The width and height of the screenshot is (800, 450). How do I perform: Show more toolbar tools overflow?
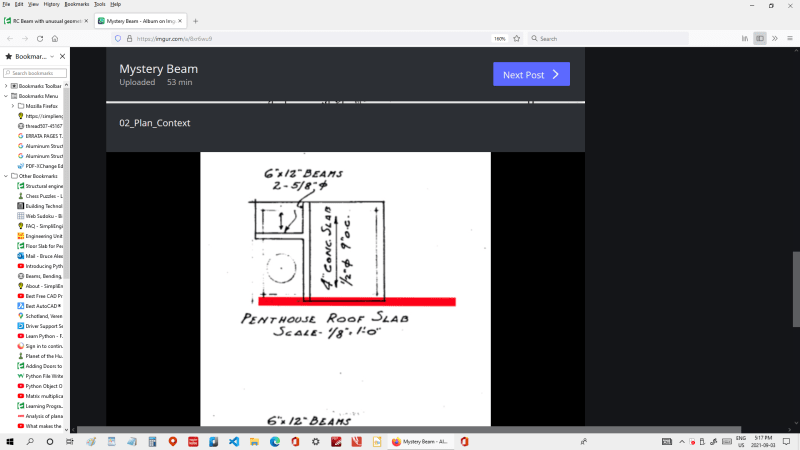(x=774, y=39)
